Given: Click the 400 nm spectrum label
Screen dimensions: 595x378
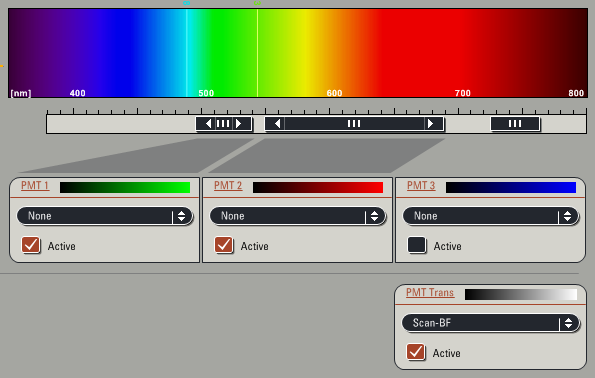Looking at the screenshot, I should tap(77, 93).
